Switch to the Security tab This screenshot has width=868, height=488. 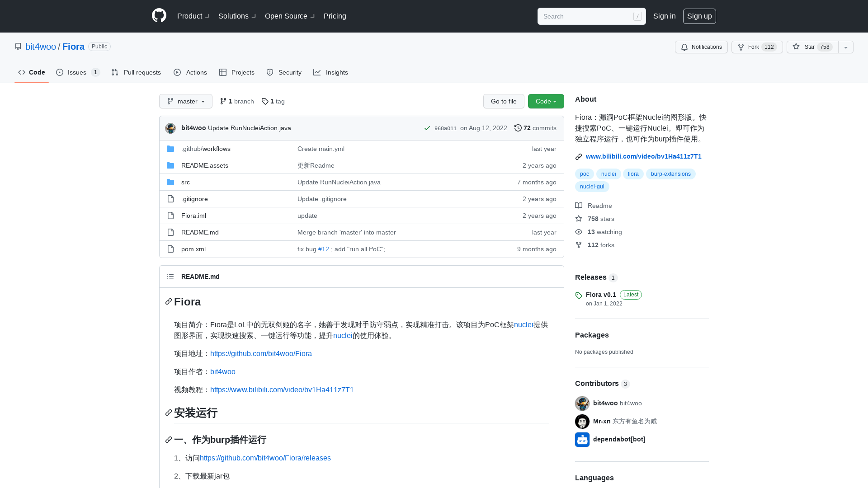(284, 72)
